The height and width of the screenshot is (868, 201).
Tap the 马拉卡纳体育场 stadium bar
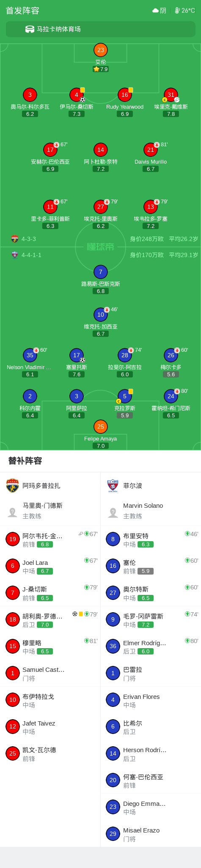tap(101, 29)
